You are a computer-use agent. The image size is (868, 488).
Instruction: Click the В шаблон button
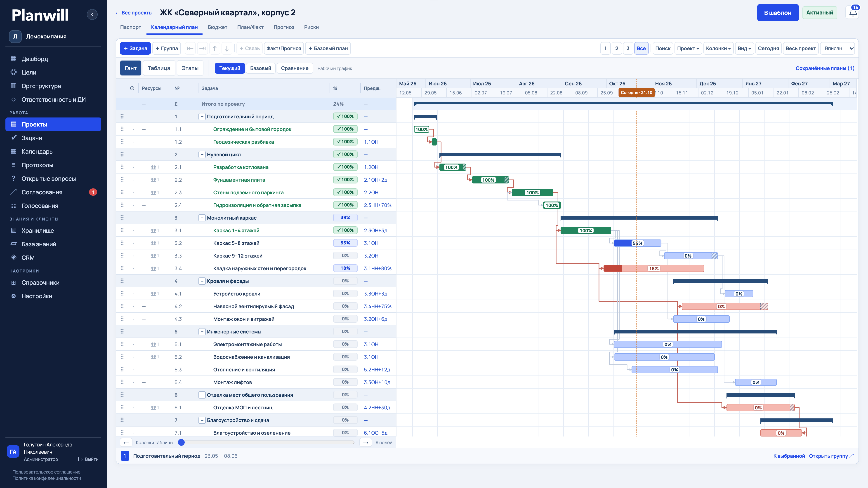click(777, 12)
